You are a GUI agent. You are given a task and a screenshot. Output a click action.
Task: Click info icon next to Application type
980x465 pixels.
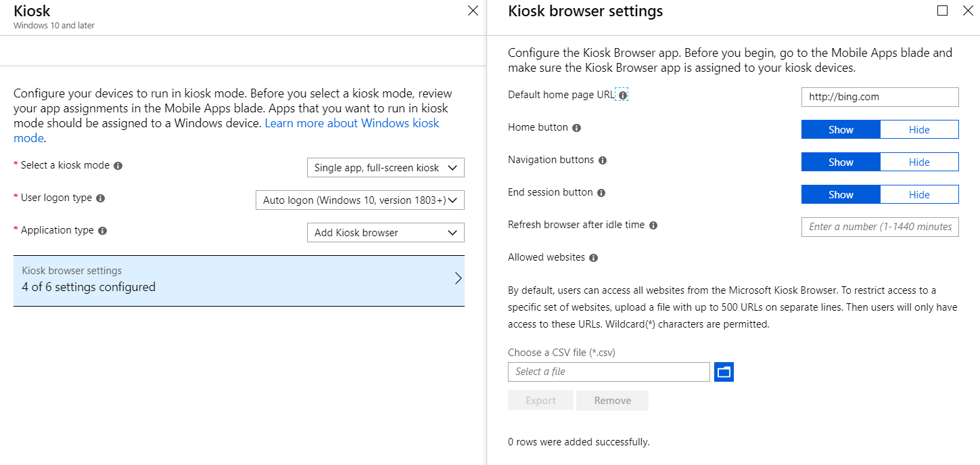(102, 231)
